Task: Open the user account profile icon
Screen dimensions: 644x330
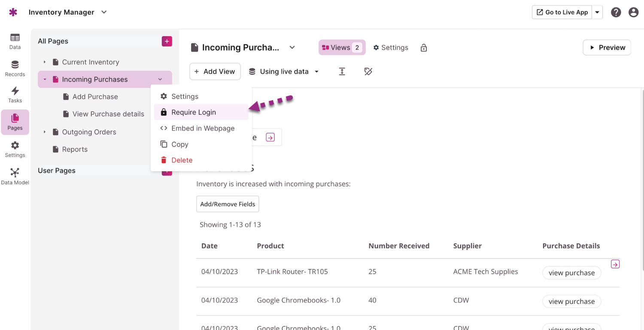Action: pyautogui.click(x=633, y=12)
